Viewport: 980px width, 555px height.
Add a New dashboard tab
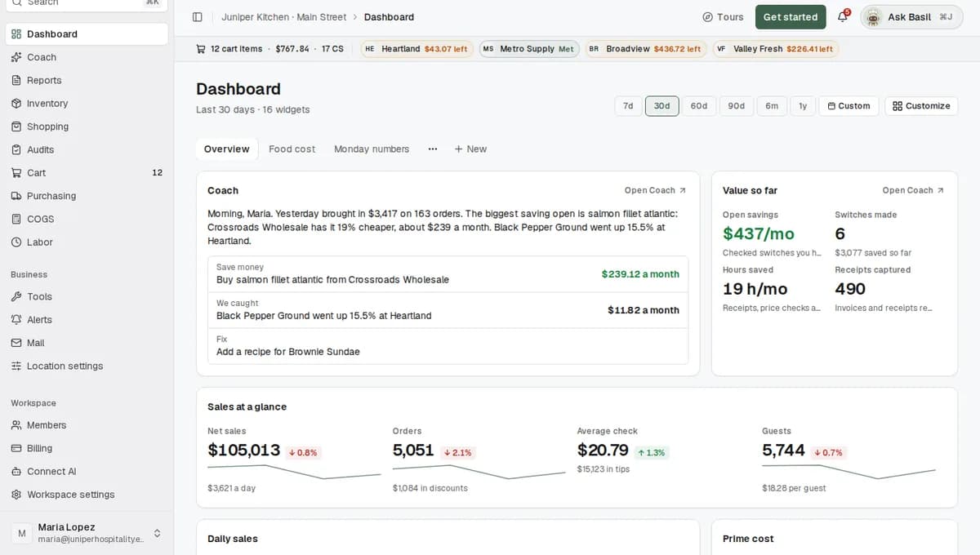click(470, 149)
